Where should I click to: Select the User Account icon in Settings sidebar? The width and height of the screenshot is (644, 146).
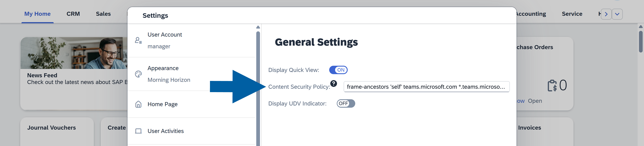click(138, 40)
